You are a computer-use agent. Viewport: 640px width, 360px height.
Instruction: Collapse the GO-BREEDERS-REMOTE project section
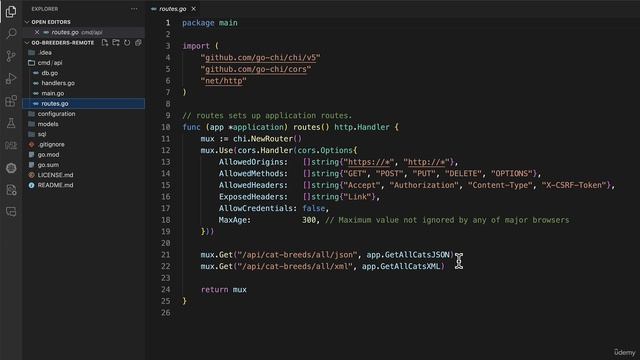tap(27, 42)
